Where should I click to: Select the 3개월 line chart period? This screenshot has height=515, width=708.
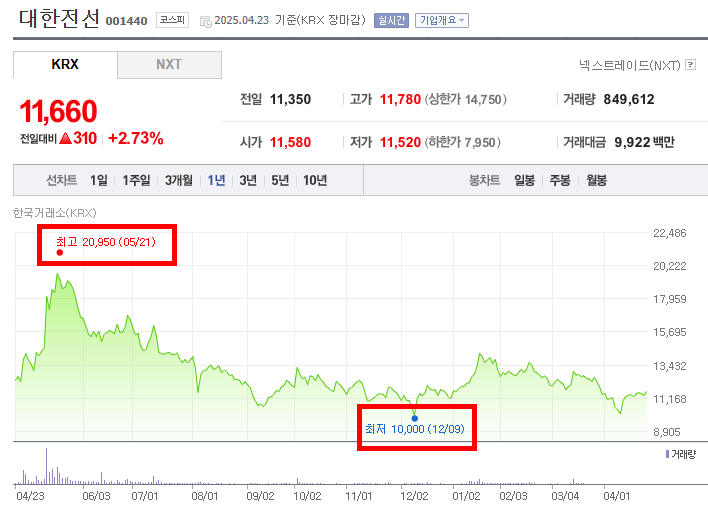pyautogui.click(x=179, y=181)
